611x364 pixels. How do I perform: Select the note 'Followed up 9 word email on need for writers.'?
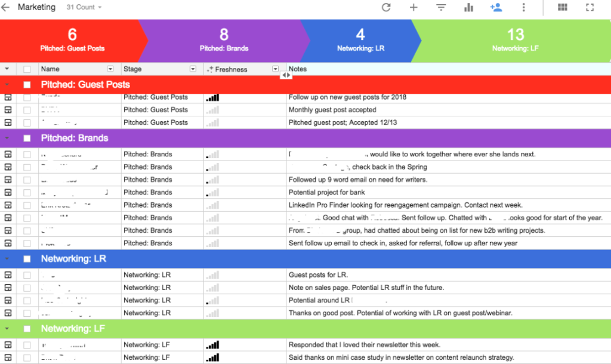[x=358, y=180]
